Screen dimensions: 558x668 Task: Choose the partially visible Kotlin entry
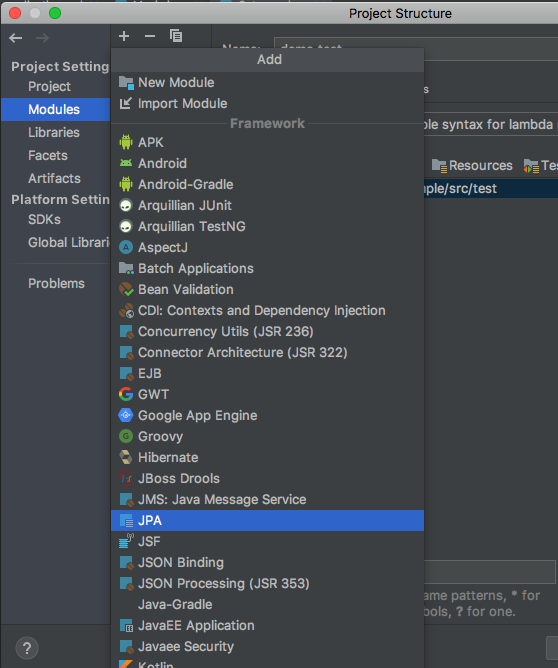coord(267,663)
